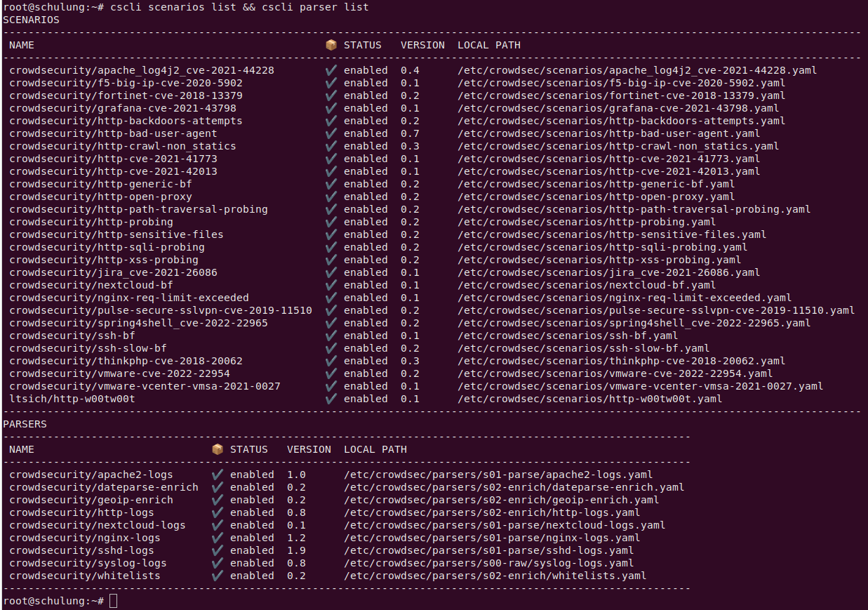Click scenario name crowdsecurity/apache_log4j2_cve-2021-44228
Viewport: 868px width, 610px height.
(x=142, y=70)
